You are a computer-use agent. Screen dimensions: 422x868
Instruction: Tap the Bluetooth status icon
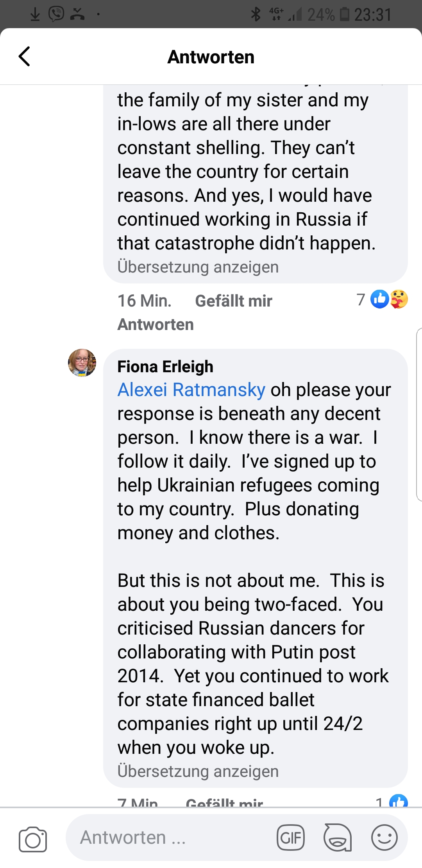[256, 14]
